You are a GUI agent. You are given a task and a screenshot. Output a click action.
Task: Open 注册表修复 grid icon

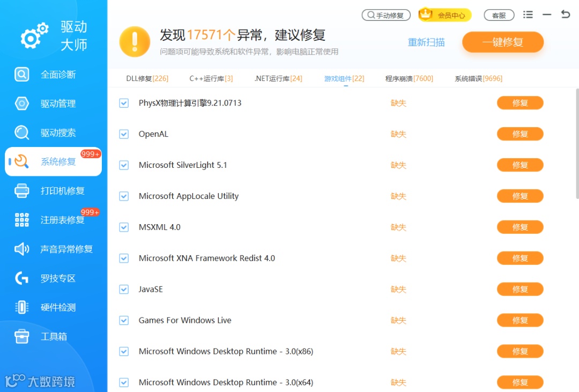(x=22, y=220)
